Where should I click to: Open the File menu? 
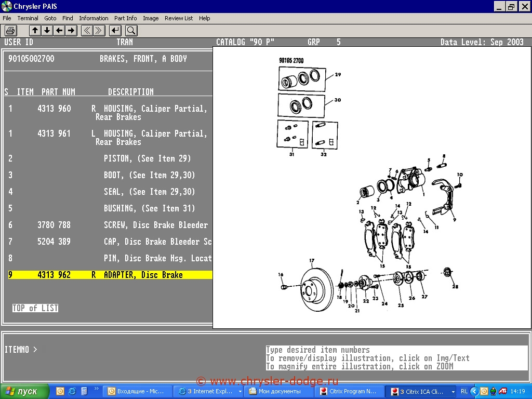[x=7, y=18]
